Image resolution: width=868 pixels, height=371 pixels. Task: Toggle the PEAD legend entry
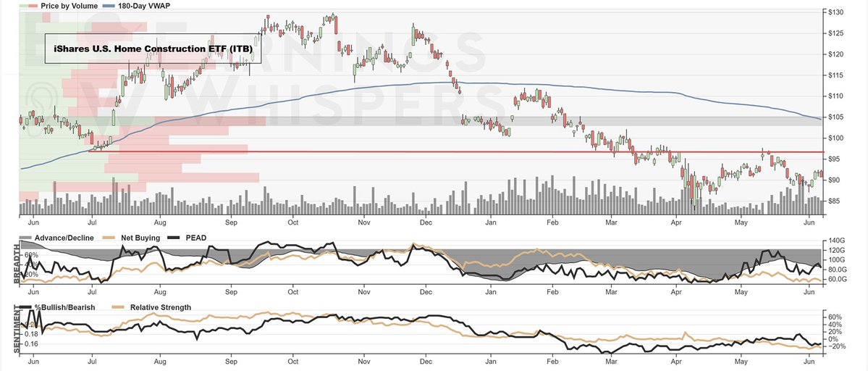(187, 238)
